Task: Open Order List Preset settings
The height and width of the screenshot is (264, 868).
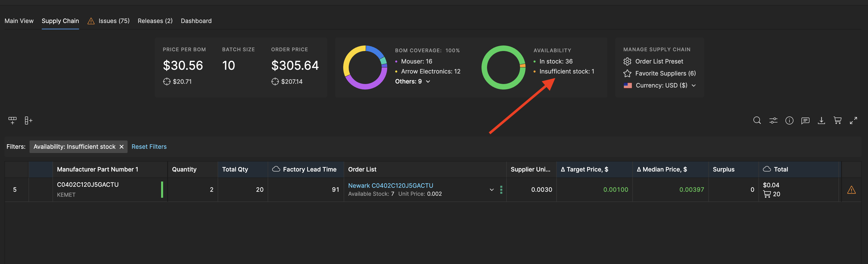Action: click(659, 61)
